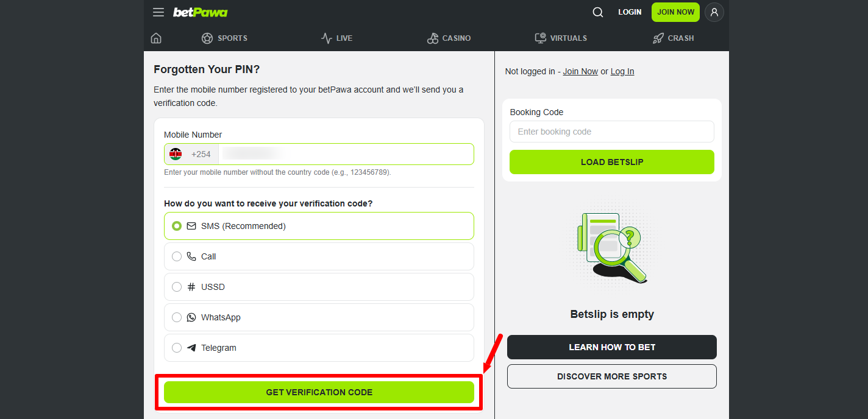Click the LOAD BETSLIP button
Image resolution: width=868 pixels, height=419 pixels.
(x=612, y=162)
